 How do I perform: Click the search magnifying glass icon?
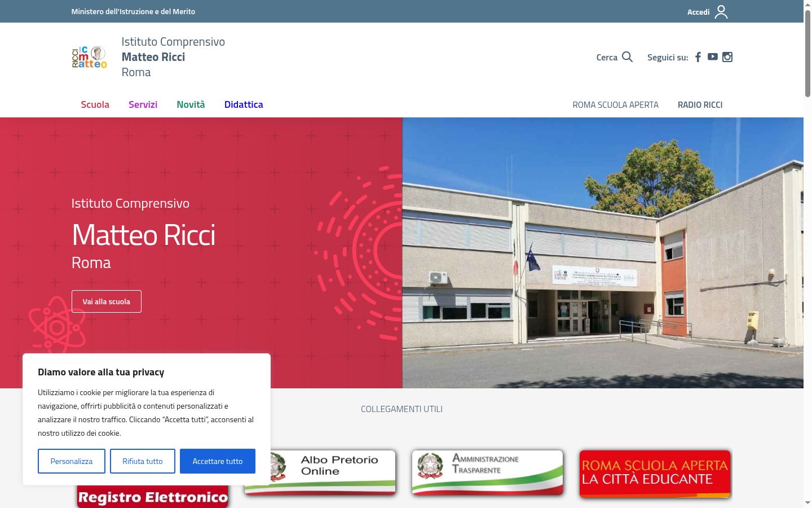pos(627,56)
